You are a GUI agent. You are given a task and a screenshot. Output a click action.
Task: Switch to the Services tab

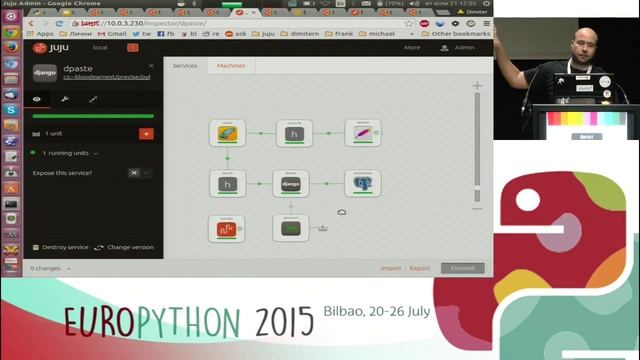pyautogui.click(x=185, y=66)
